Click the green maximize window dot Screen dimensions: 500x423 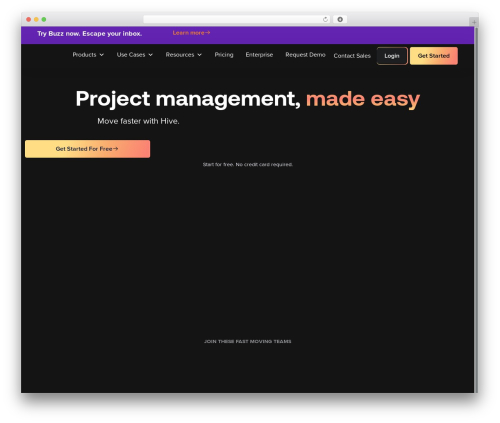[44, 19]
